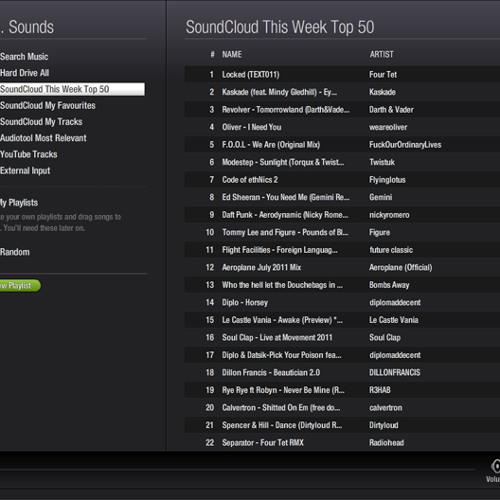The image size is (500, 500).
Task: Click artist name 'Twistuk'
Action: (382, 162)
